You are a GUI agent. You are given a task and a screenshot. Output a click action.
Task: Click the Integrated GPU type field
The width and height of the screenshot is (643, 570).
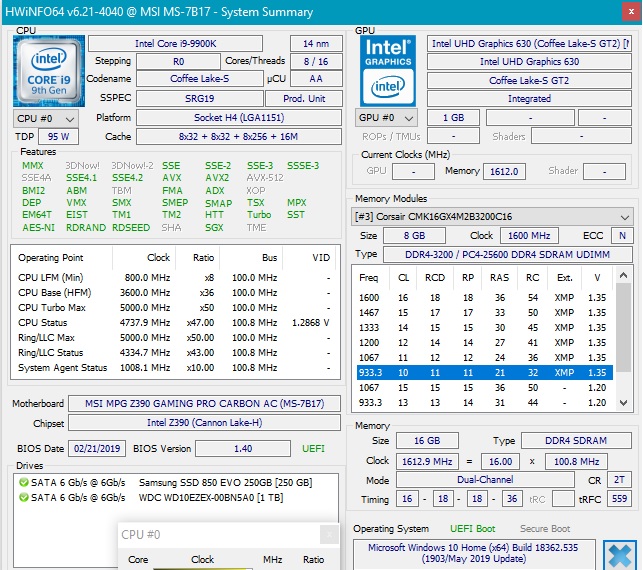click(x=529, y=98)
